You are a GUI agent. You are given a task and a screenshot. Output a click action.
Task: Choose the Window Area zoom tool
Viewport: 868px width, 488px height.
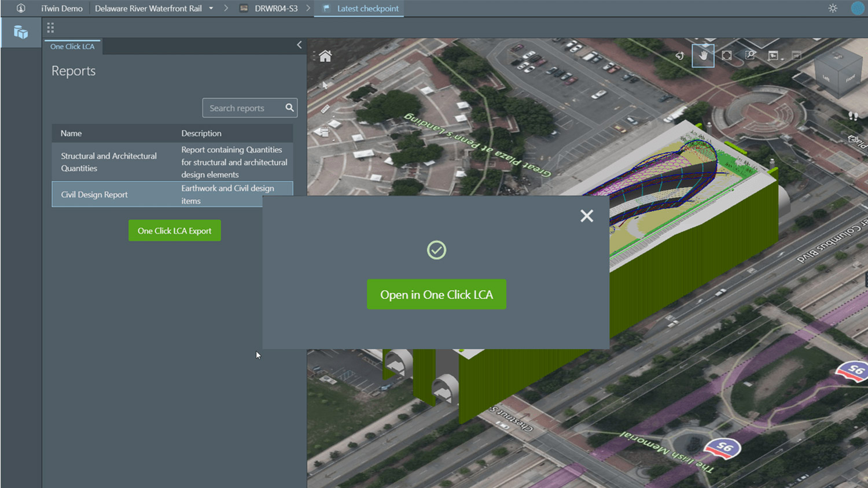750,56
